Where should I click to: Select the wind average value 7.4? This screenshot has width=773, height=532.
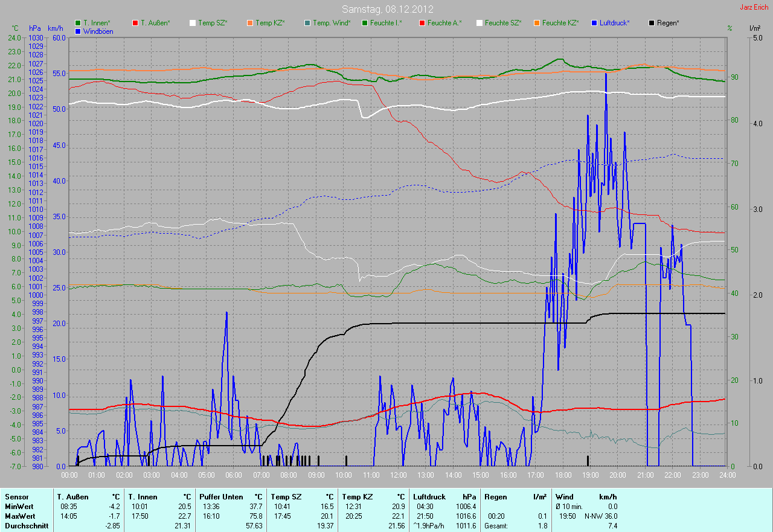tap(612, 526)
